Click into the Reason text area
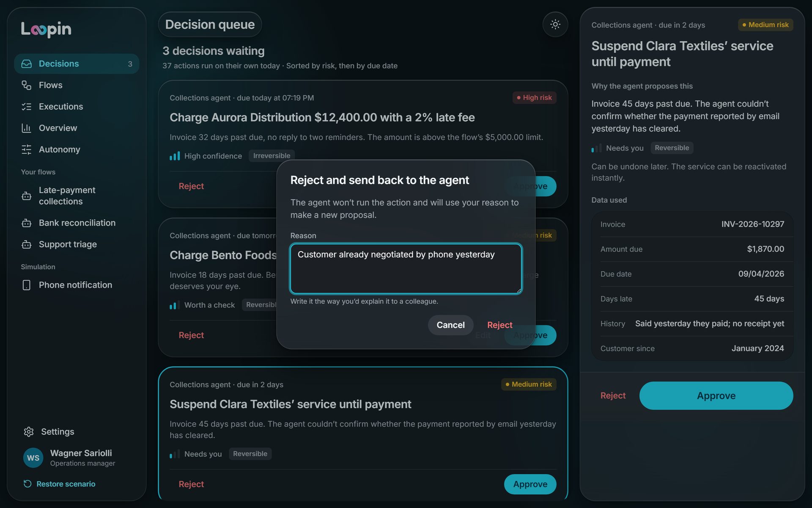This screenshot has height=508, width=812. (x=406, y=268)
